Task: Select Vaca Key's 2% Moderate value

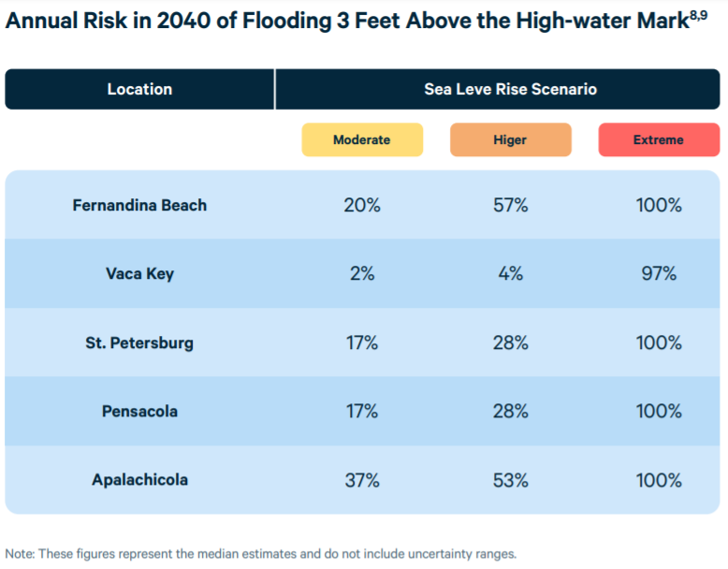Action: [361, 274]
